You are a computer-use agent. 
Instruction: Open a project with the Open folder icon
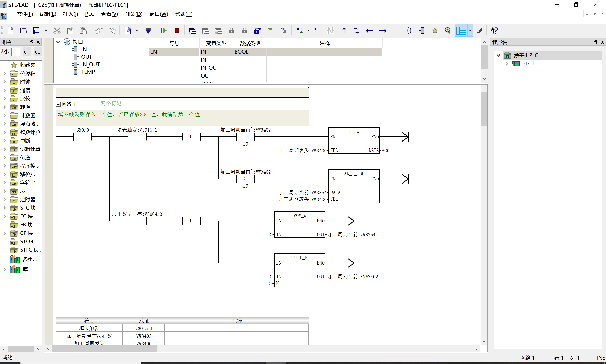click(23, 31)
